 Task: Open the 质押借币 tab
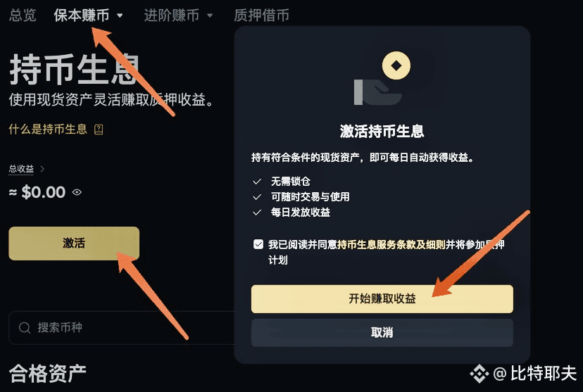click(261, 15)
